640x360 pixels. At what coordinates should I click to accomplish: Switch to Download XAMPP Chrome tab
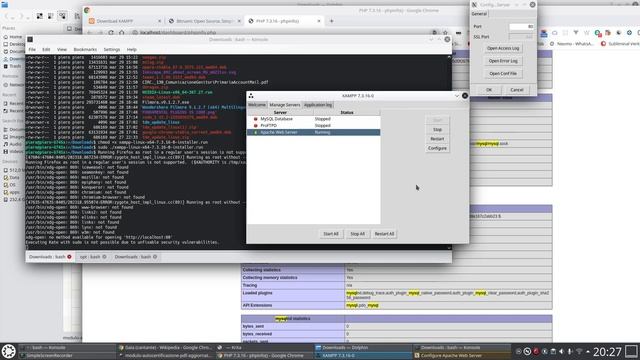[124, 21]
